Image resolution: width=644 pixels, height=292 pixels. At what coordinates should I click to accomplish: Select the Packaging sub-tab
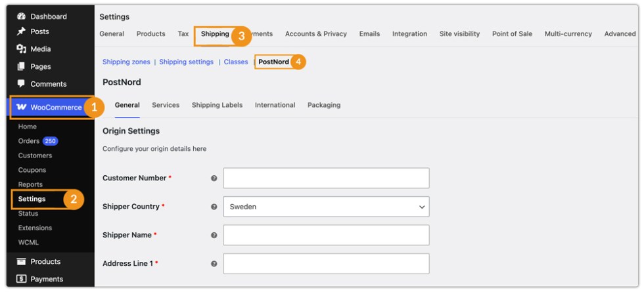pos(323,105)
